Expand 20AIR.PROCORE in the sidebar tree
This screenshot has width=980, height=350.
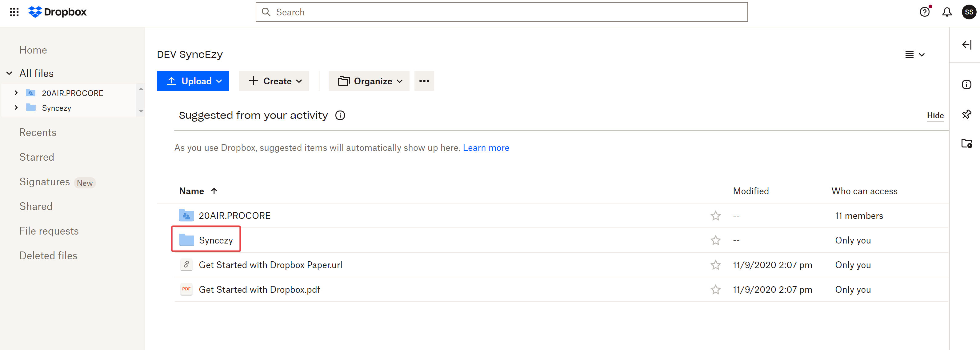(16, 93)
